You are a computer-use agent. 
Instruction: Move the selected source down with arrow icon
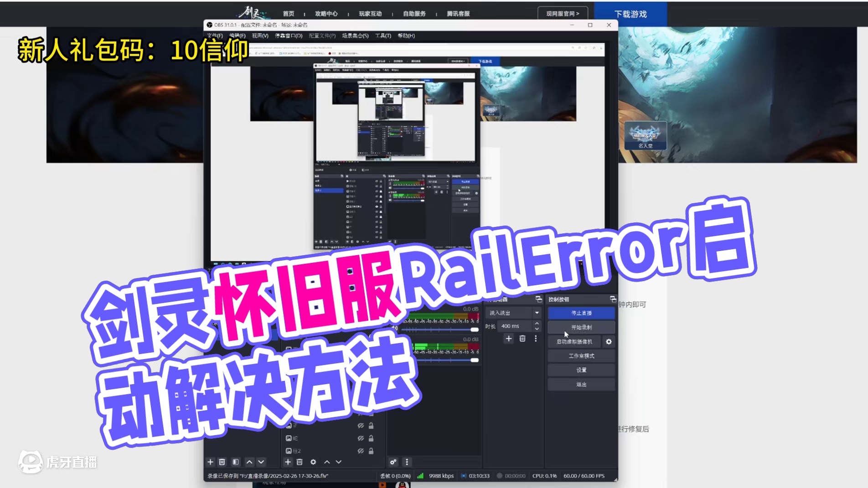tap(339, 462)
